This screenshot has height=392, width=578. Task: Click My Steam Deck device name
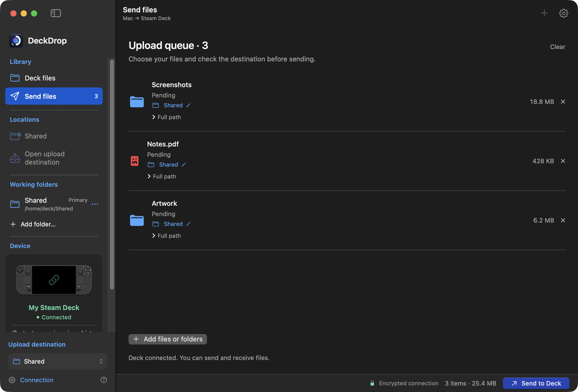(x=54, y=308)
